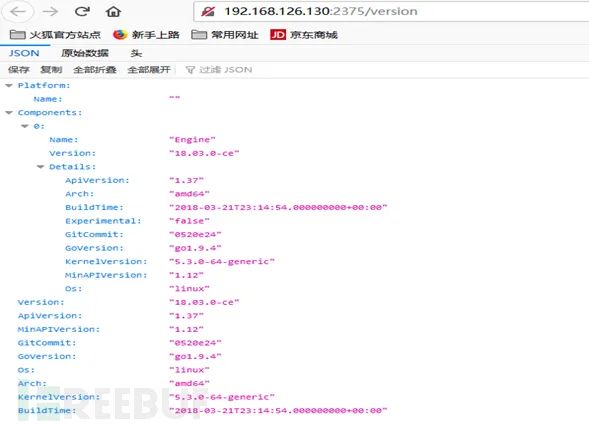The height and width of the screenshot is (428, 589).
Task: Click the 保存 save button
Action: click(18, 70)
